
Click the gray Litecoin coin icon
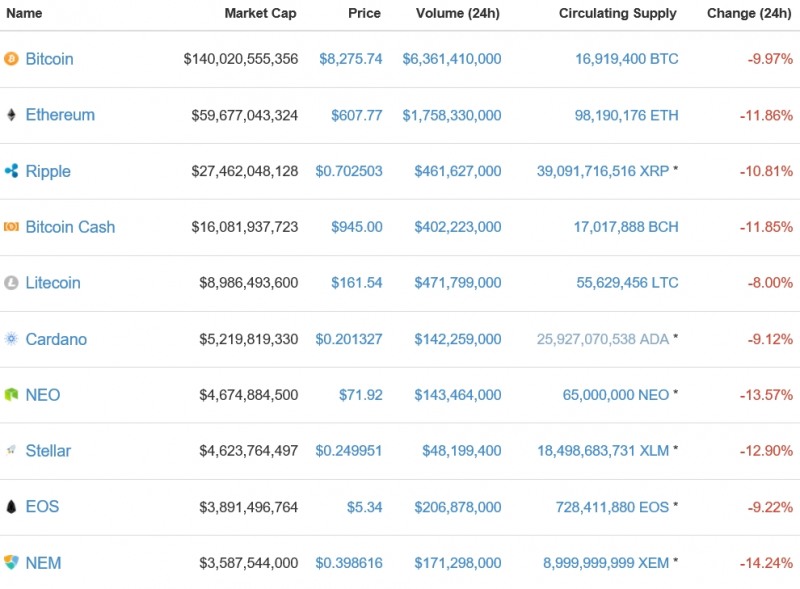point(11,283)
